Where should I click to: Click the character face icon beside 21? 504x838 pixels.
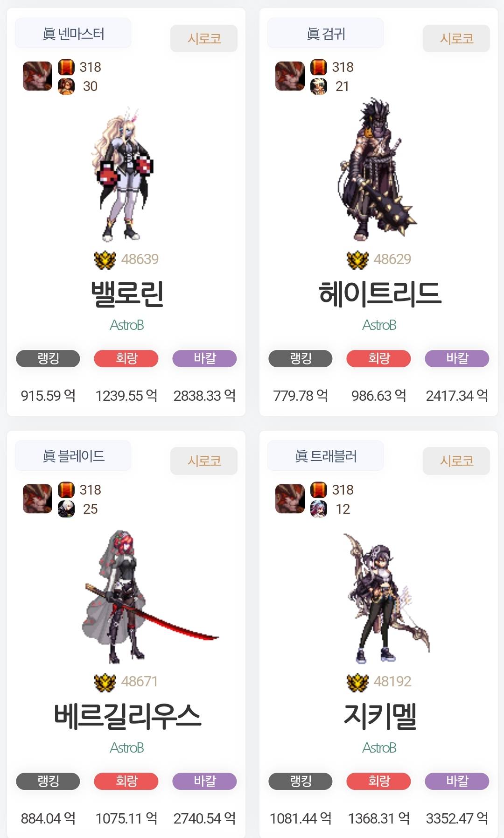(319, 86)
